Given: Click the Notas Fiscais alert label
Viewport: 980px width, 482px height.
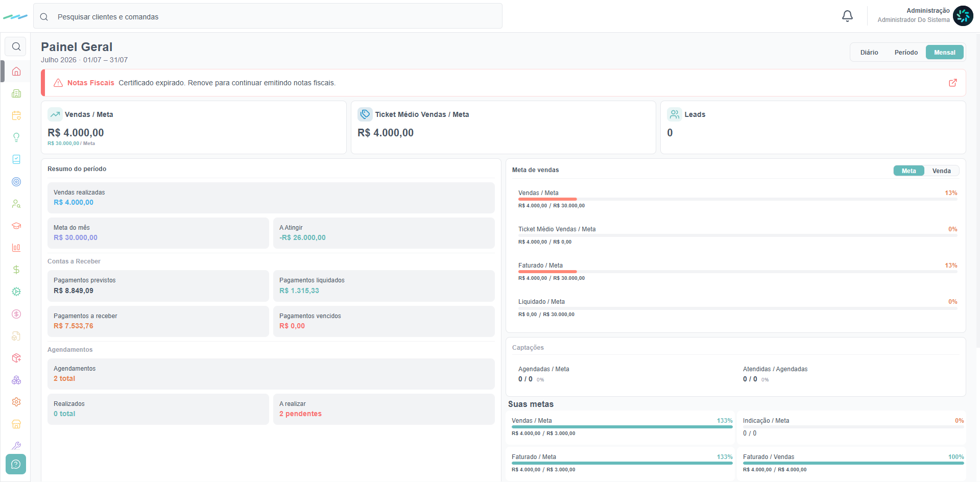Looking at the screenshot, I should pyautogui.click(x=91, y=83).
